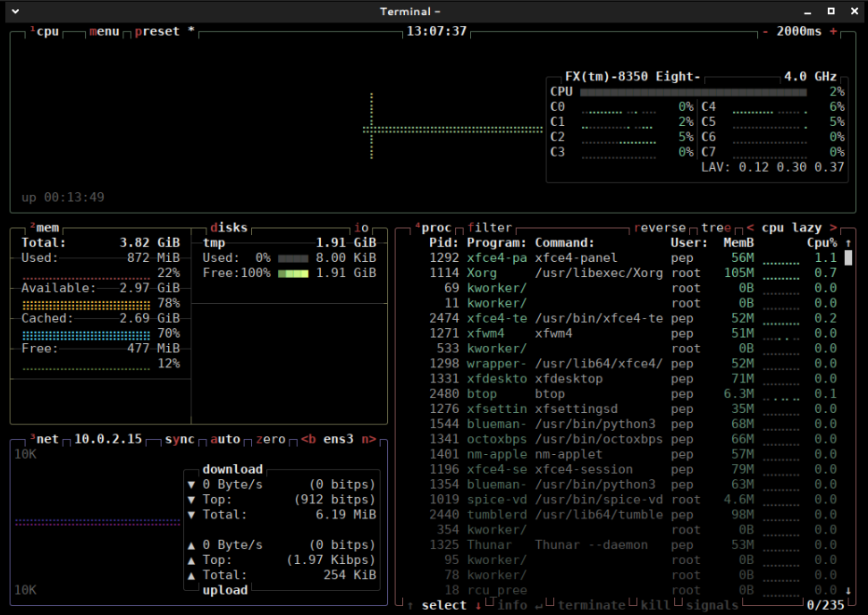Click filter to search processes
Screen dimensions: 868x615
(490, 228)
